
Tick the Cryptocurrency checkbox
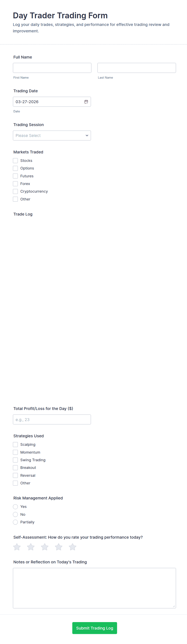coord(15,191)
